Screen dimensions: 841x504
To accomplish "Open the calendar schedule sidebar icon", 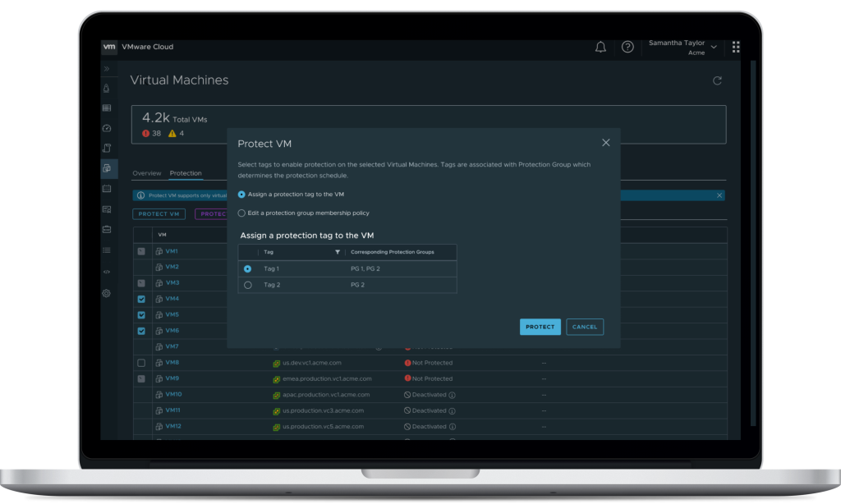I will click(x=107, y=189).
